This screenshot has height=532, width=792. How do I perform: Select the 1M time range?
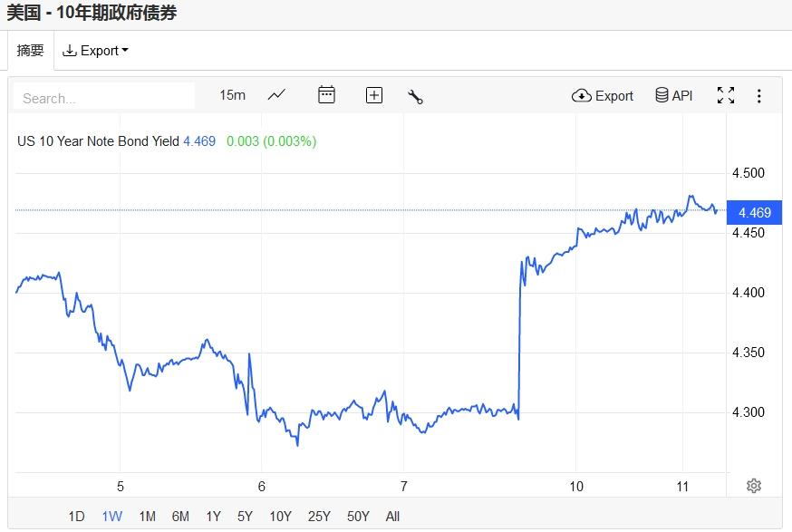click(147, 517)
